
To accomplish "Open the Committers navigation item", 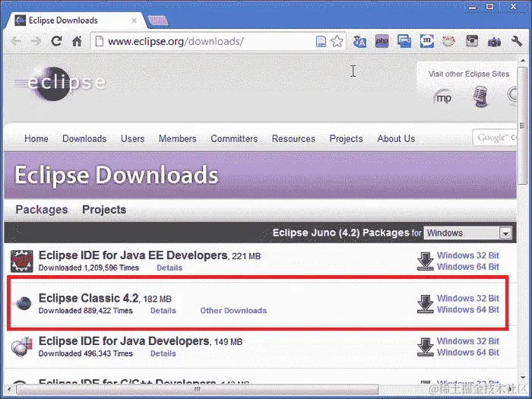I will [x=234, y=139].
